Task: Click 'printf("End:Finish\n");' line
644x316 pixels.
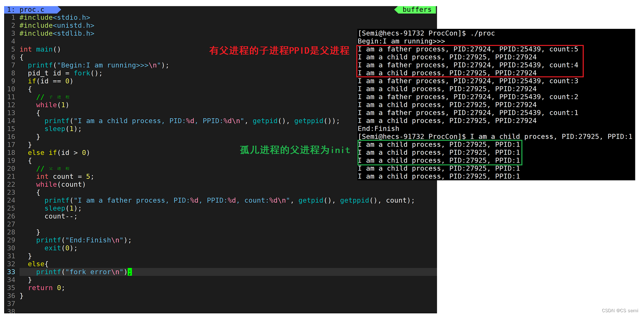Action: coord(84,240)
